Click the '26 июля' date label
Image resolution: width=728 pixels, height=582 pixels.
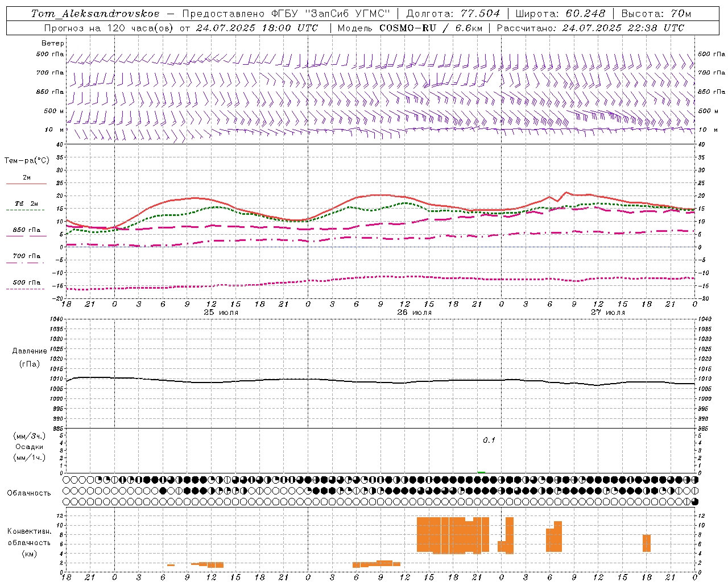pos(414,313)
